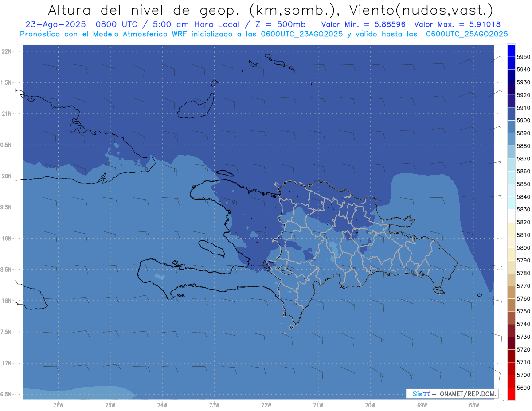Click the colorbar label '5780'

click(x=523, y=273)
